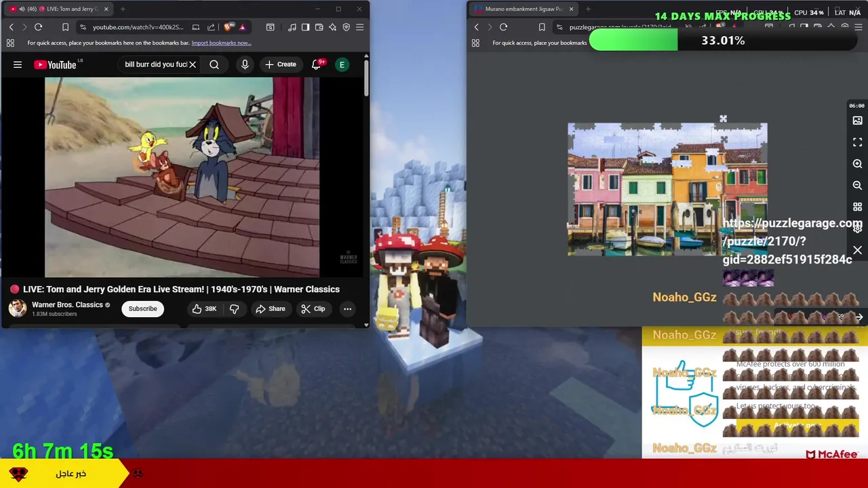The image size is (868, 488).
Task: Open more actions three-dot menu under video
Action: pyautogui.click(x=347, y=308)
